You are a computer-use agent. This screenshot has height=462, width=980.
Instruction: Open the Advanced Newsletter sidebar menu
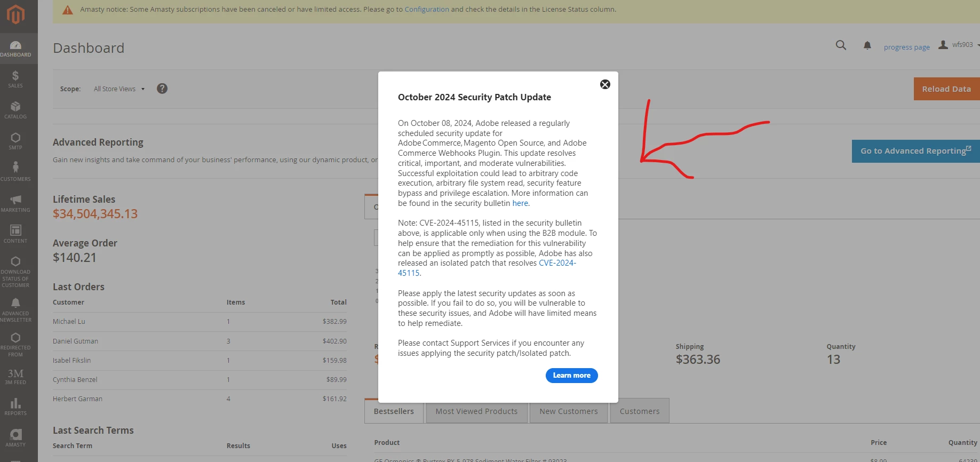click(15, 310)
